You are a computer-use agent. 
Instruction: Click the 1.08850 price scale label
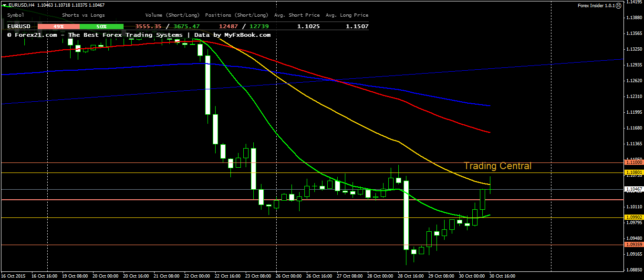(x=635, y=270)
